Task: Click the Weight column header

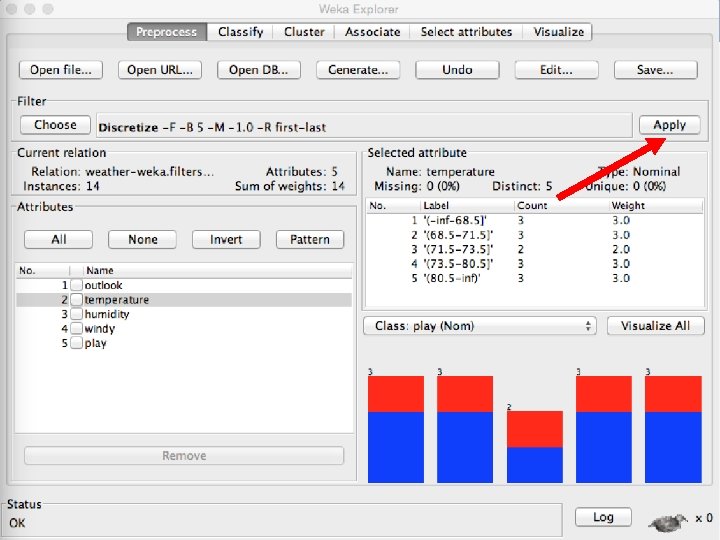Action: click(x=656, y=206)
